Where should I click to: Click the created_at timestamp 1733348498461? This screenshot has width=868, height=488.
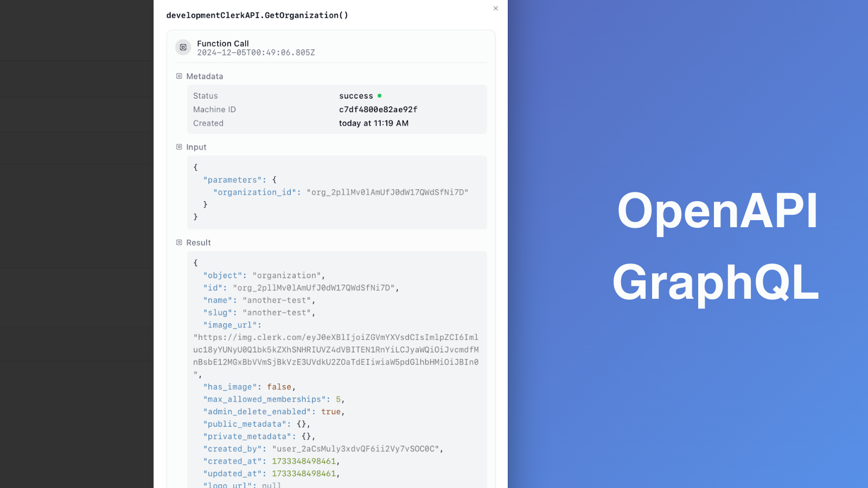[x=304, y=461]
